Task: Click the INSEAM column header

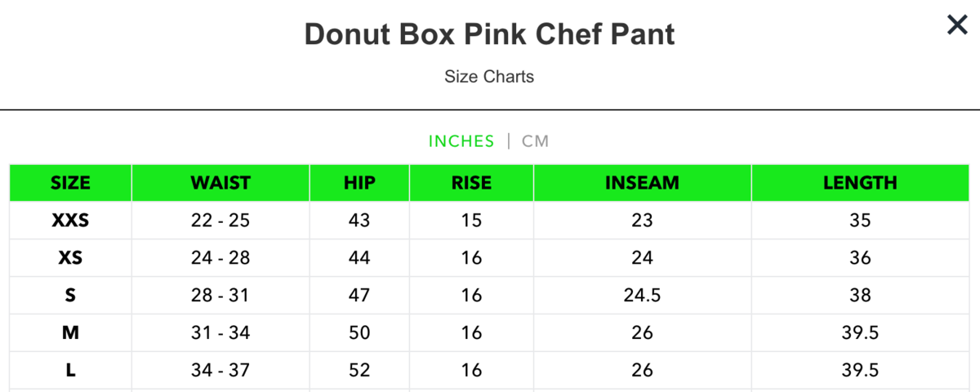Action: 642,183
